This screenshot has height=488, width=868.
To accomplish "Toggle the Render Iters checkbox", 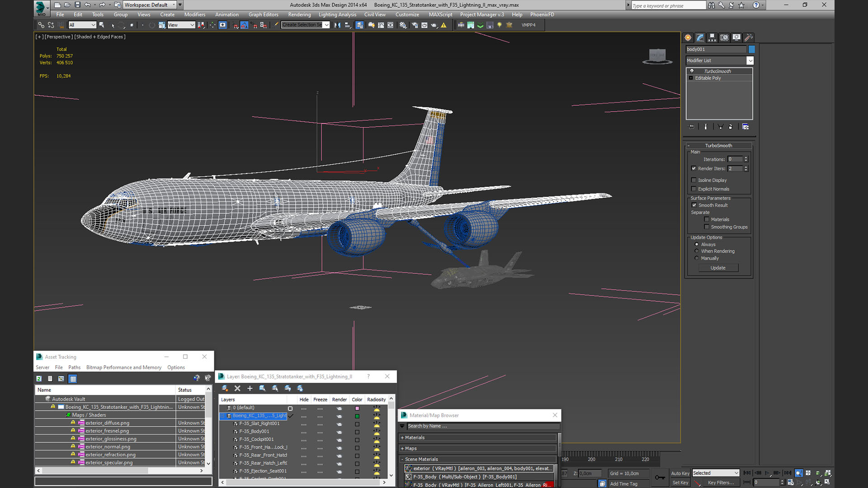I will 694,169.
